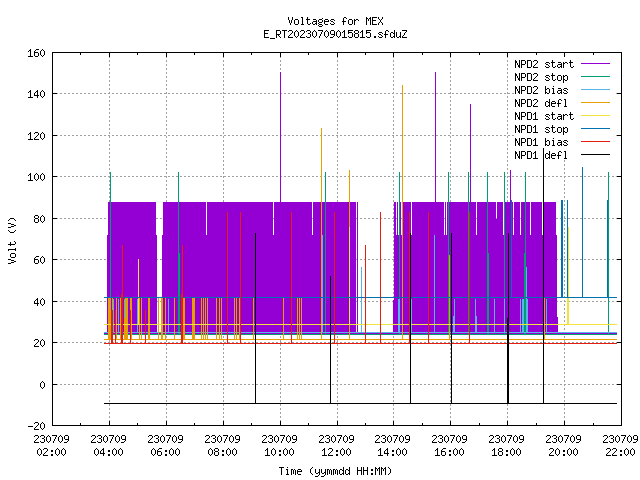This screenshot has width=640, height=480.
Task: Click the 120 y-axis tick label
Action: coord(36,136)
